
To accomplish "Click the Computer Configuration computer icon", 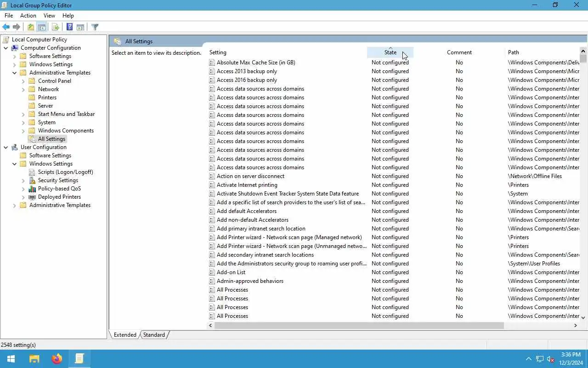I will 15,48.
